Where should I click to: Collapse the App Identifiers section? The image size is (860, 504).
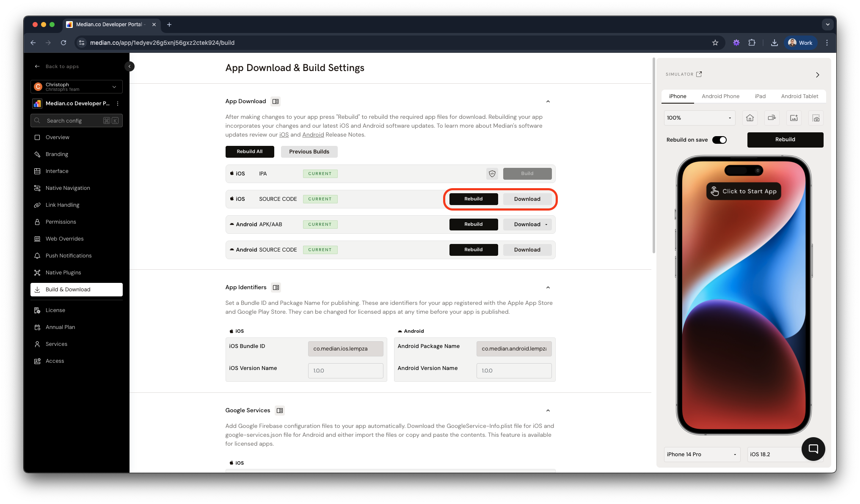pos(548,288)
